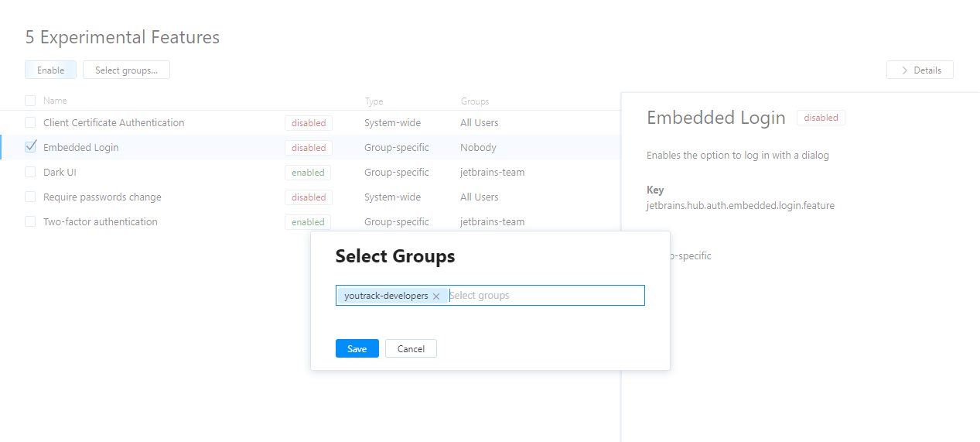Remove the youtrack-developers group tag
The width and height of the screenshot is (980, 442).
click(x=436, y=296)
